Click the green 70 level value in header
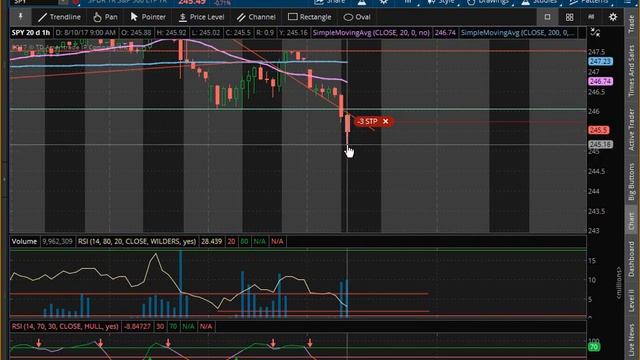 click(x=173, y=326)
